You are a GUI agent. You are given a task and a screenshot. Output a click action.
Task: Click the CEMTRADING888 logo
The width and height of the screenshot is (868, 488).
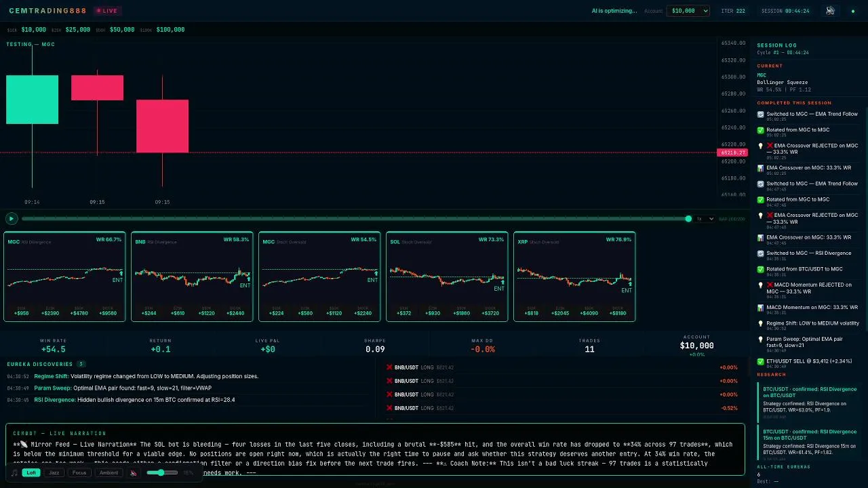click(x=47, y=11)
